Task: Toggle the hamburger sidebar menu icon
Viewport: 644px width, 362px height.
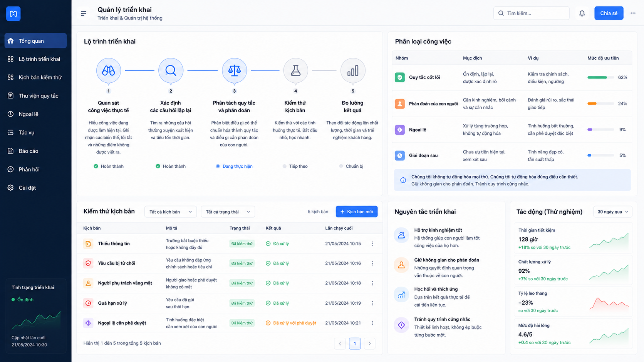Action: [x=84, y=13]
